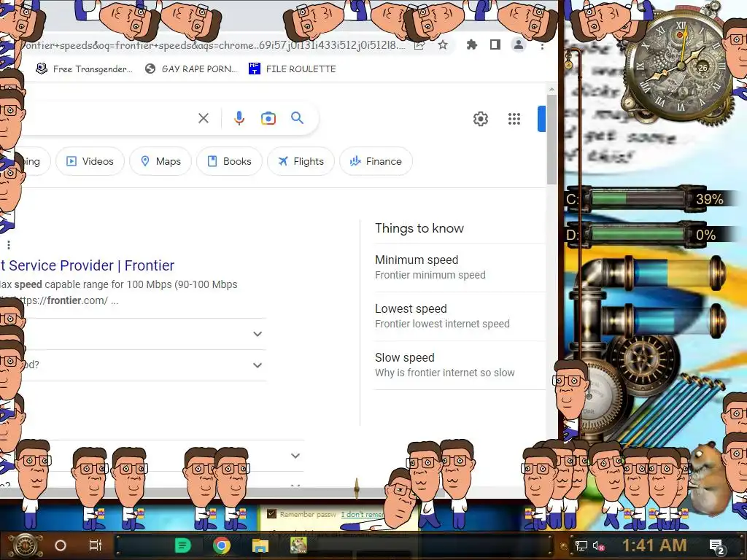Bookmark this page with the star icon
This screenshot has height=560, width=747.
pyautogui.click(x=443, y=45)
